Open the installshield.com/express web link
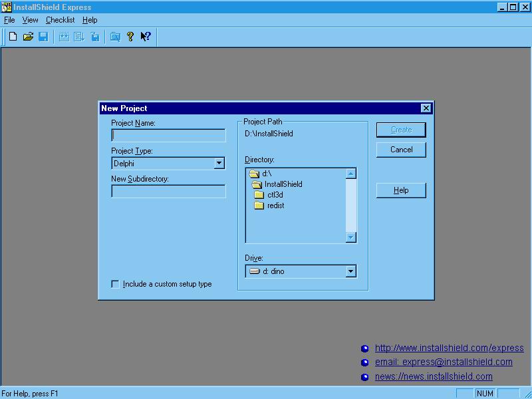Image resolution: width=532 pixels, height=399 pixels. coord(450,348)
